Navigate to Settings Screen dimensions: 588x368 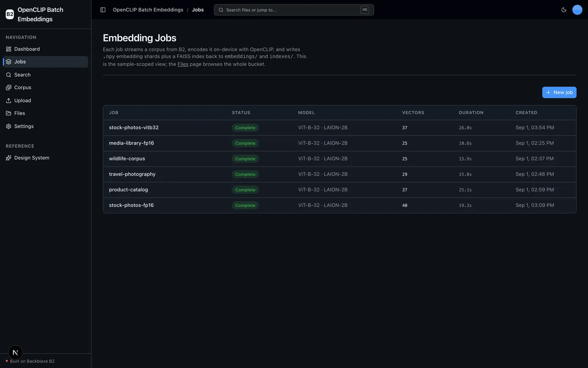pos(46,126)
